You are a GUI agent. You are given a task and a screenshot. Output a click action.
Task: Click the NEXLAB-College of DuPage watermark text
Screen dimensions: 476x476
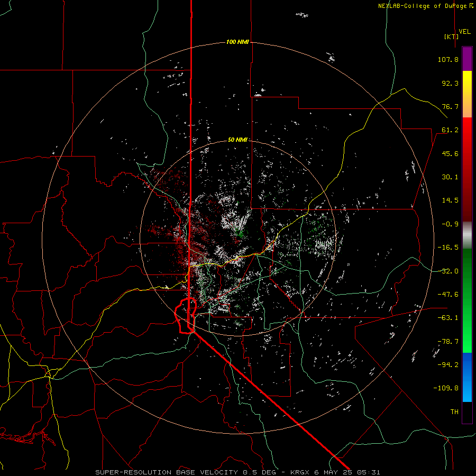(425, 6)
